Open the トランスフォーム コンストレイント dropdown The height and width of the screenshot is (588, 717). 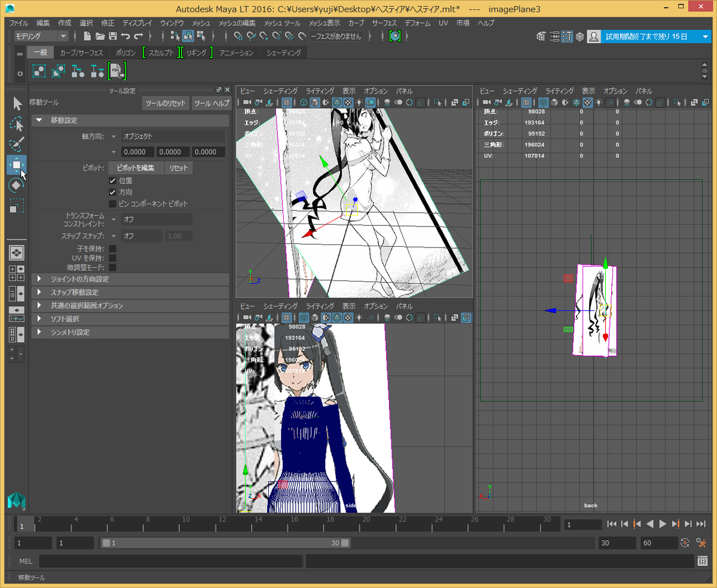point(151,219)
